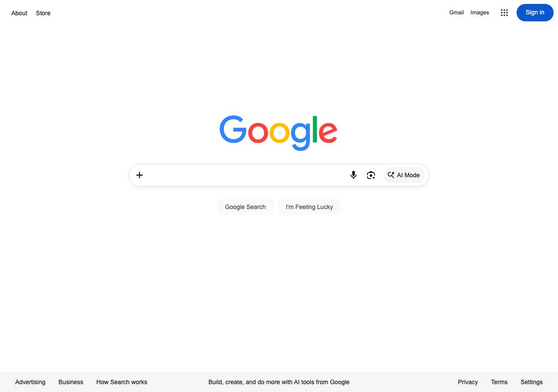
Task: Open the About page link
Action: tap(19, 13)
